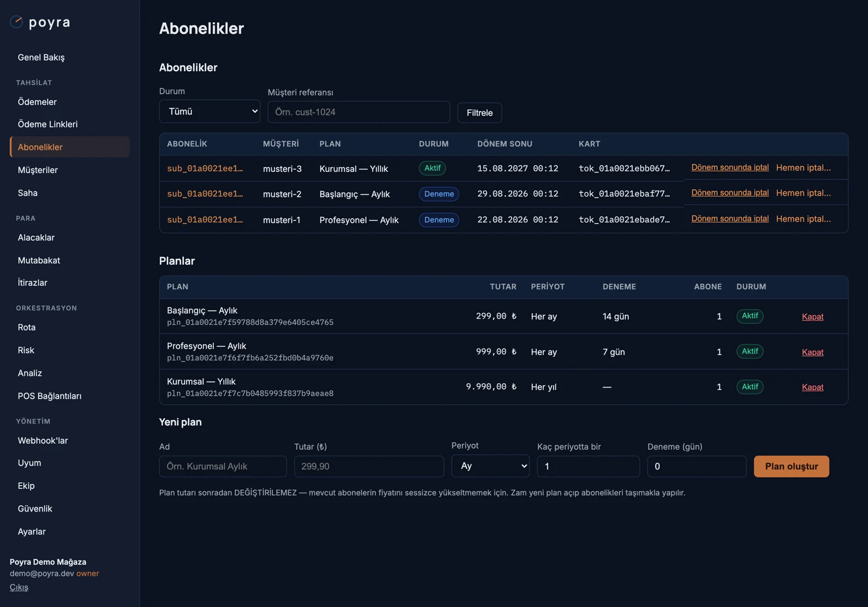Focus the Tutar (₺) input
The width and height of the screenshot is (868, 607).
pos(369,467)
